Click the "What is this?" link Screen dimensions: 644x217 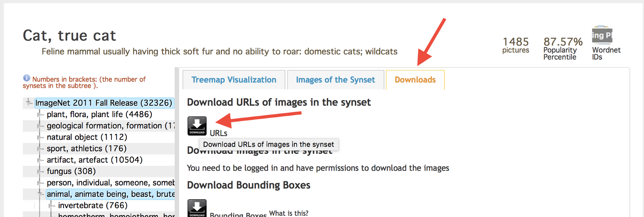pos(289,213)
